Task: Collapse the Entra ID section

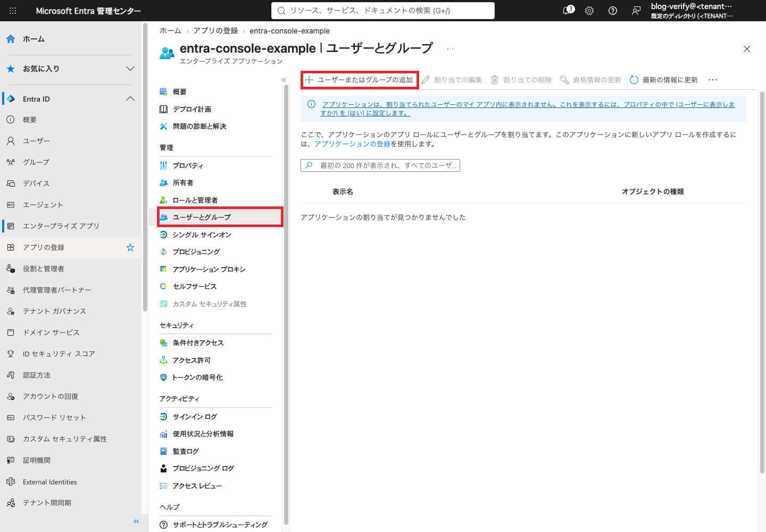Action: (130, 99)
